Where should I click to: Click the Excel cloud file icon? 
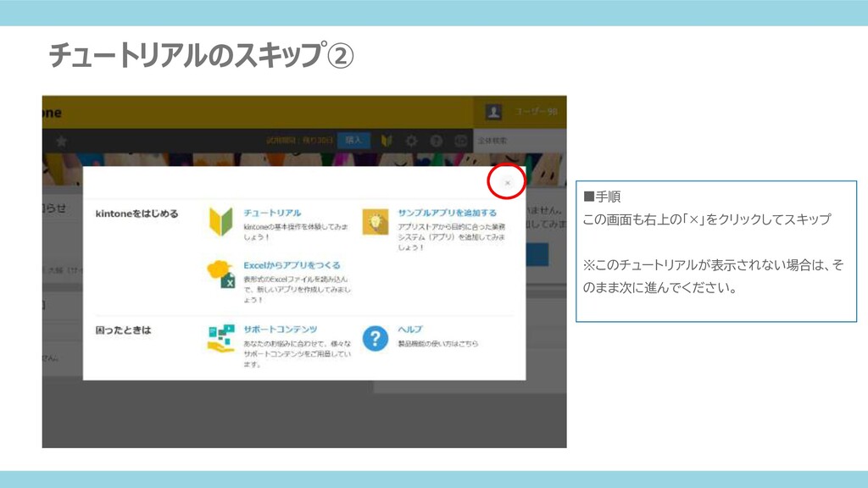coord(221,274)
